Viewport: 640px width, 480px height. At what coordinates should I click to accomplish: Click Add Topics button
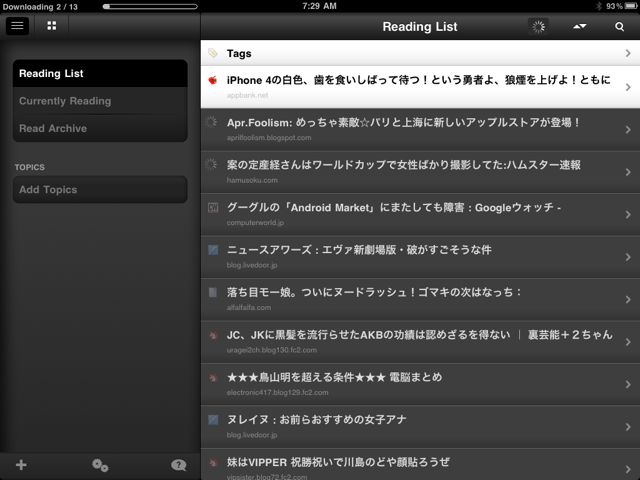tap(100, 189)
